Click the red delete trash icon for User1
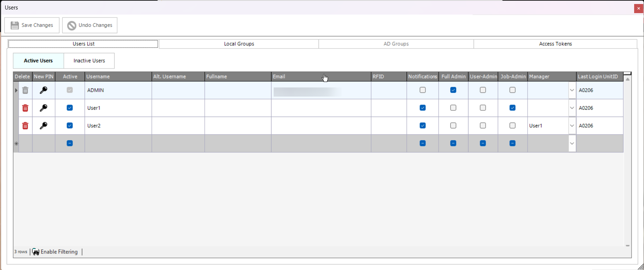Image resolution: width=644 pixels, height=270 pixels. point(25,108)
